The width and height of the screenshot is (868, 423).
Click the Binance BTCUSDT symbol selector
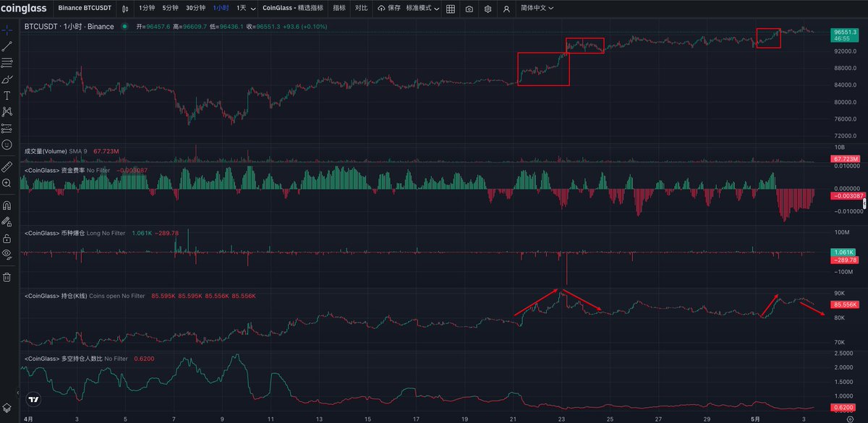[x=85, y=9]
